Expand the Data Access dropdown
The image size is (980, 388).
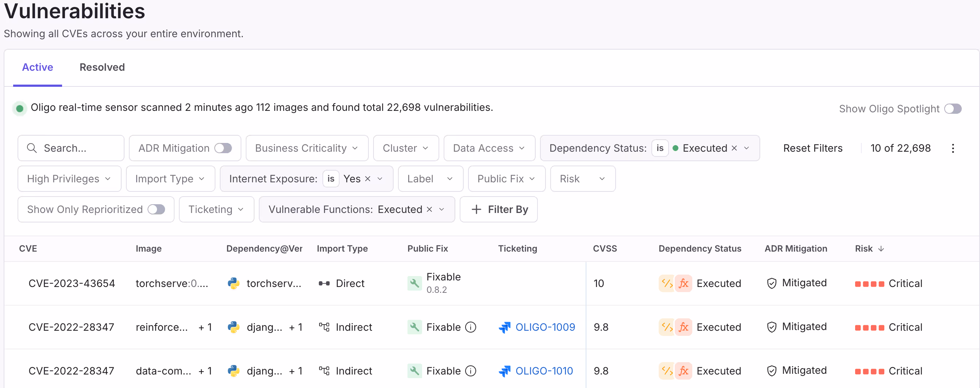coord(489,148)
